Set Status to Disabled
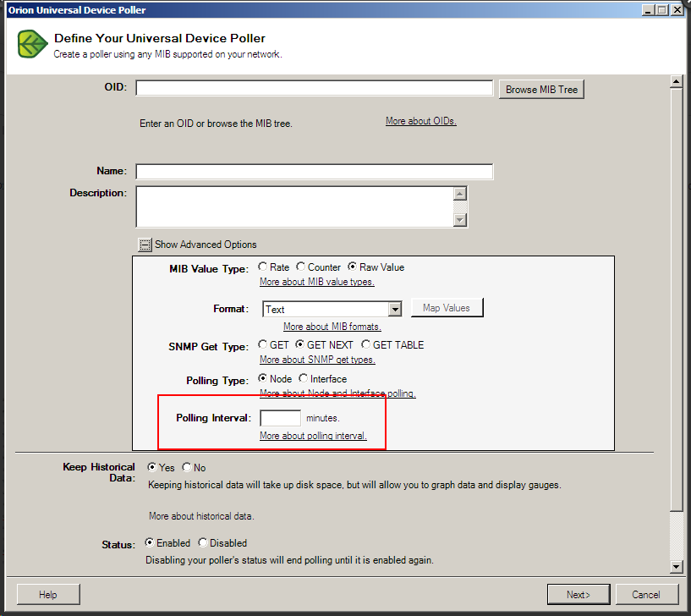Viewport: 691px width, 616px height. pyautogui.click(x=203, y=542)
